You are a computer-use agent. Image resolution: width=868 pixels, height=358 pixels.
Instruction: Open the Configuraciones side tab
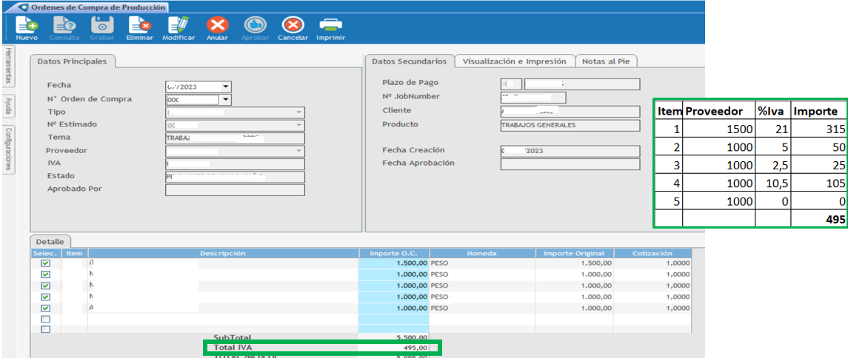(8, 149)
